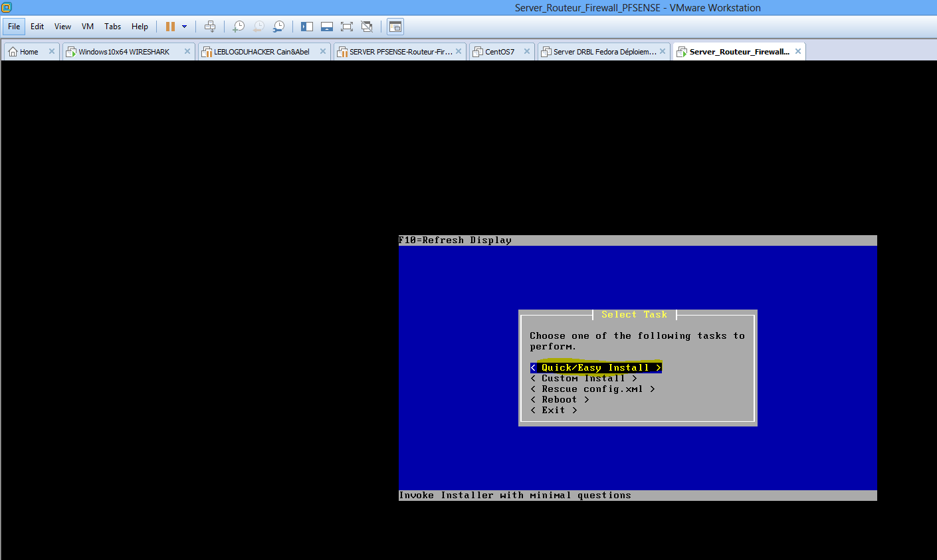Open the File menu
Screen dimensions: 937x560
click(14, 27)
